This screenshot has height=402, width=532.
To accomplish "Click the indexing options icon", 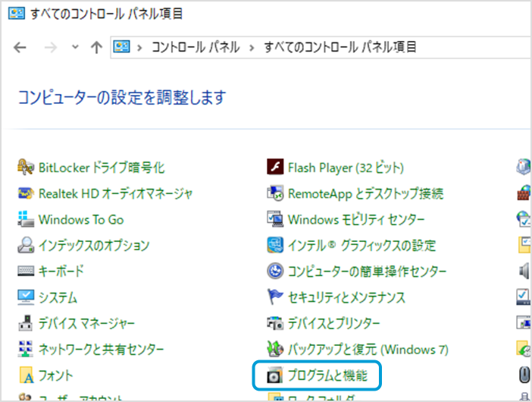I will click(26, 245).
